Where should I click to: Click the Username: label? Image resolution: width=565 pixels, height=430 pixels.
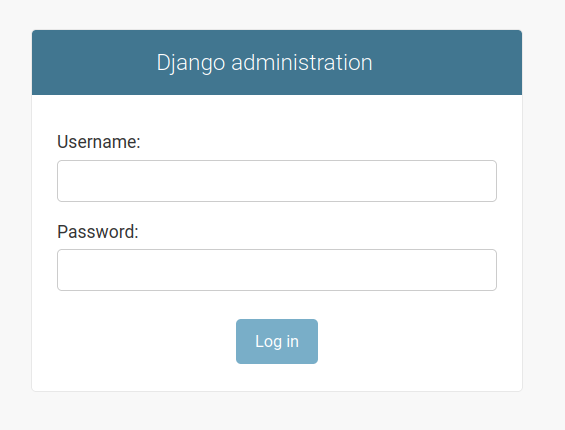pyautogui.click(x=99, y=142)
